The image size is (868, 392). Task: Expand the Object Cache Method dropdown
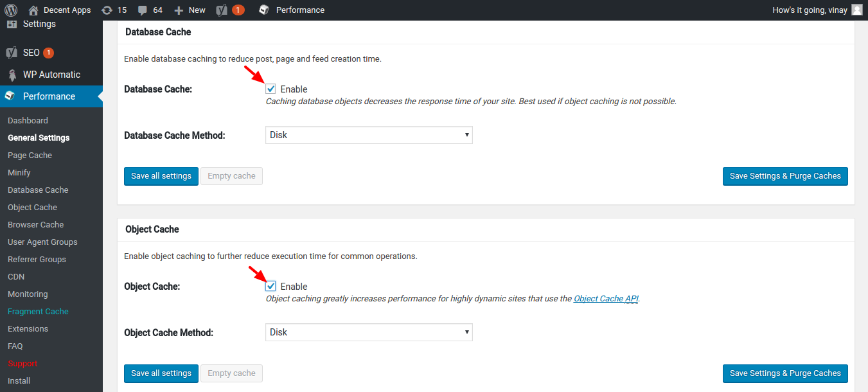pyautogui.click(x=369, y=332)
